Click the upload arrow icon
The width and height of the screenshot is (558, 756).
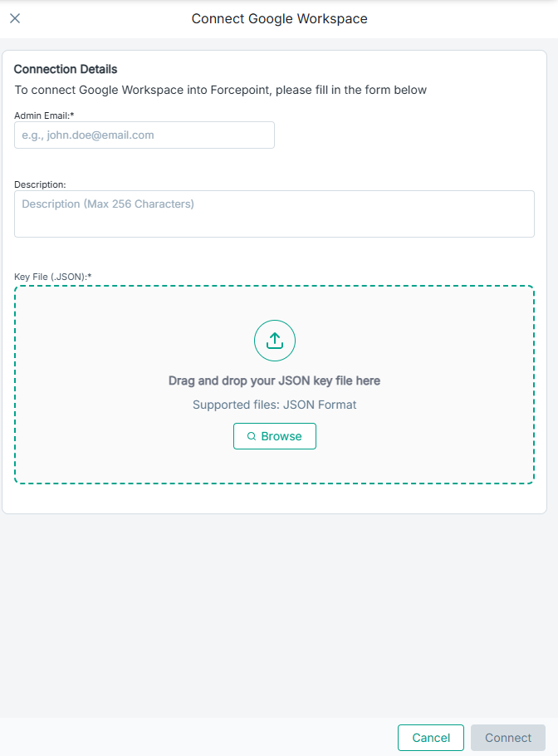275,341
